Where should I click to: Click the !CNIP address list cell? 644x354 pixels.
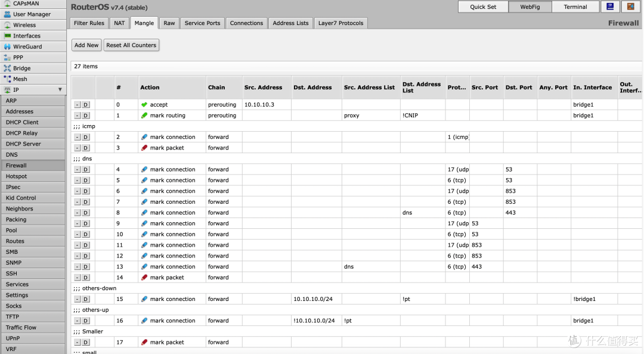[423, 116]
